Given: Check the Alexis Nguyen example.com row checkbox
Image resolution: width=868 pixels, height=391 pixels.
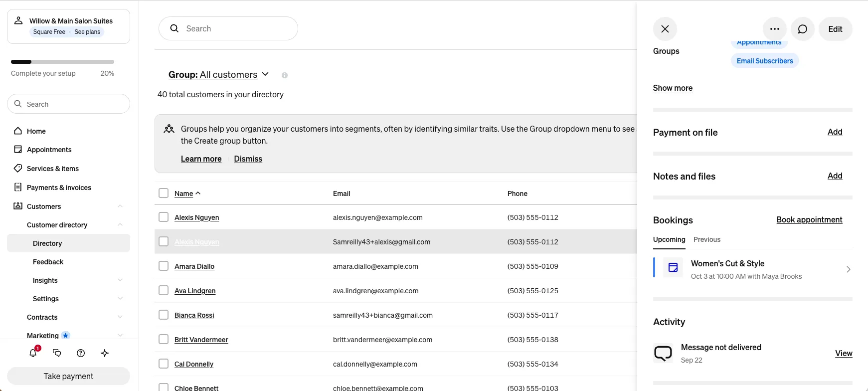Looking at the screenshot, I should tap(164, 217).
